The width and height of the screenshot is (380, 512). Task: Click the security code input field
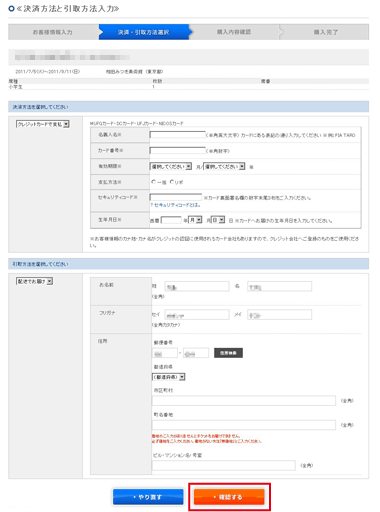point(176,197)
